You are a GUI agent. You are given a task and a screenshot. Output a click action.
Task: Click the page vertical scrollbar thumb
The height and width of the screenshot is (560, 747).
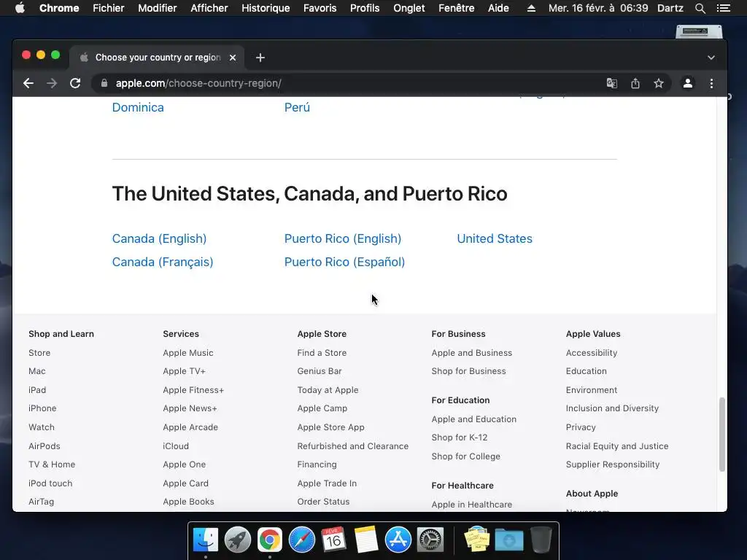pos(721,435)
